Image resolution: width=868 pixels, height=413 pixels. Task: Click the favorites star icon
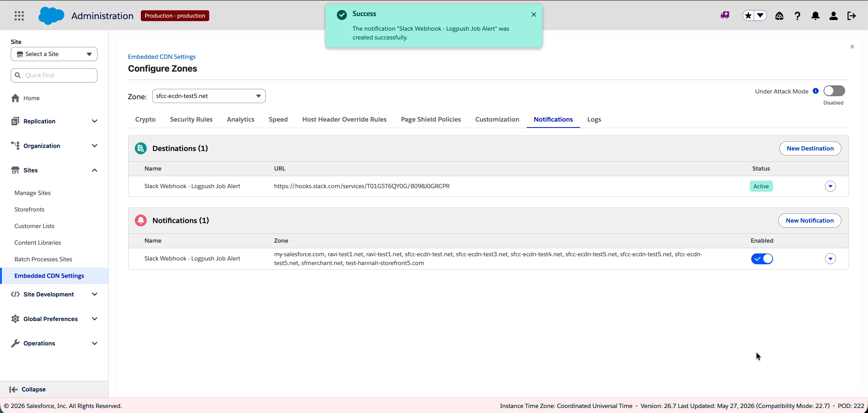tap(748, 16)
